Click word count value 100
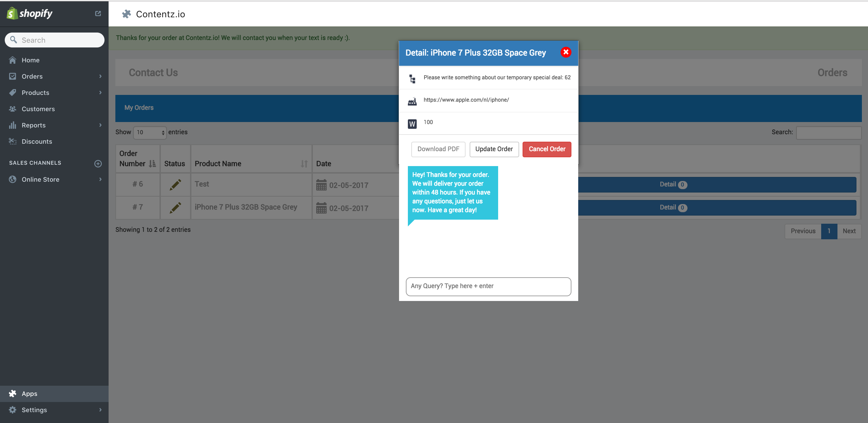Screen dimensions: 868x423 (x=428, y=122)
